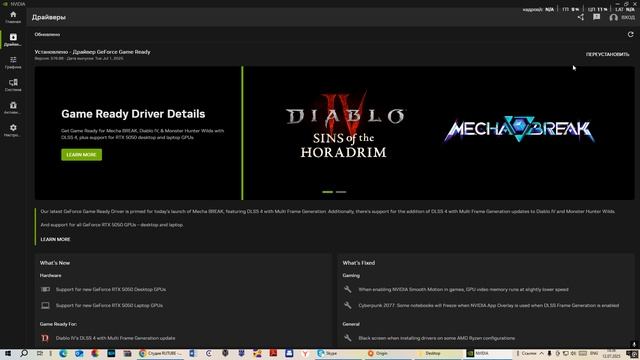This screenshot has height=360, width=640.
Task: Click the Вход (Login) text
Action: coord(628,18)
